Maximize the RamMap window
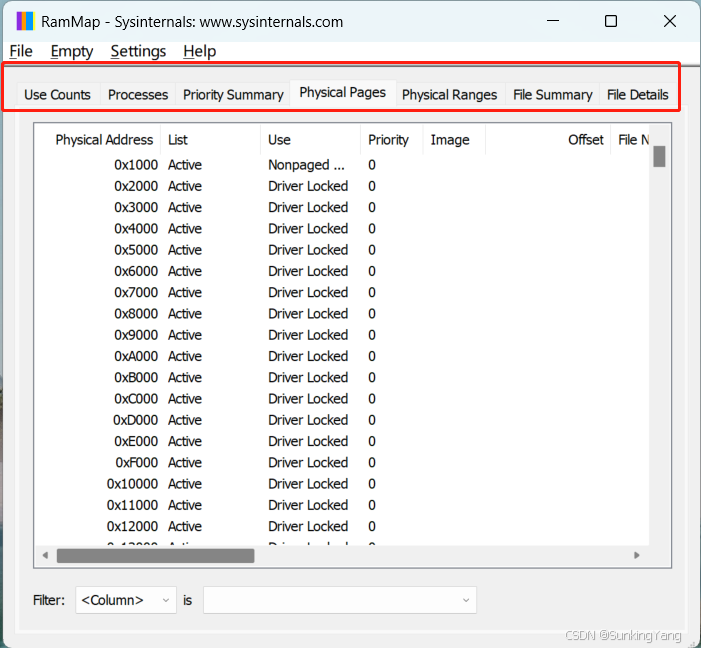Viewport: 701px width, 648px height. [x=611, y=21]
